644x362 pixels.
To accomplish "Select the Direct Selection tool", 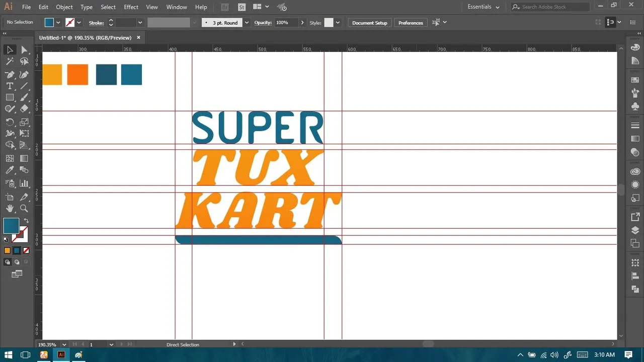I will [24, 50].
